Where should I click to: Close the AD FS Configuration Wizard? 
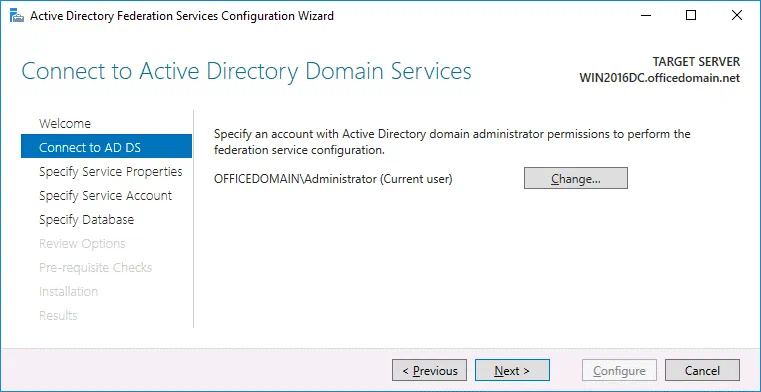[736, 16]
